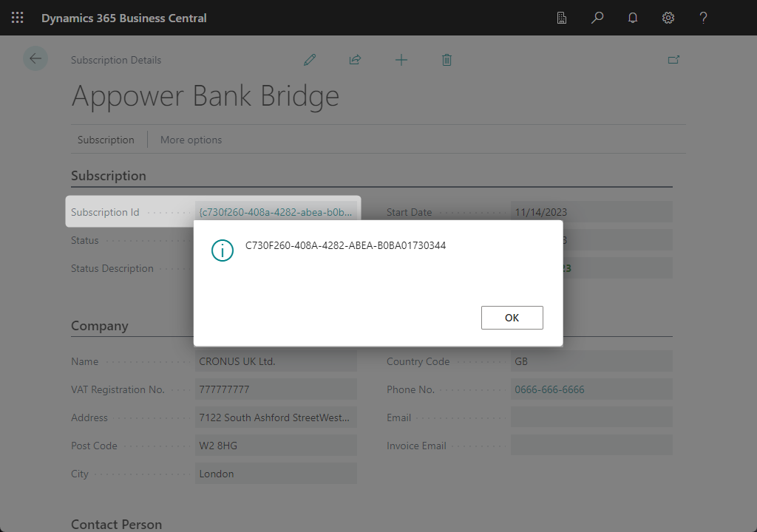The width and height of the screenshot is (757, 532).
Task: Click the Subscription Id link value
Action: click(276, 212)
